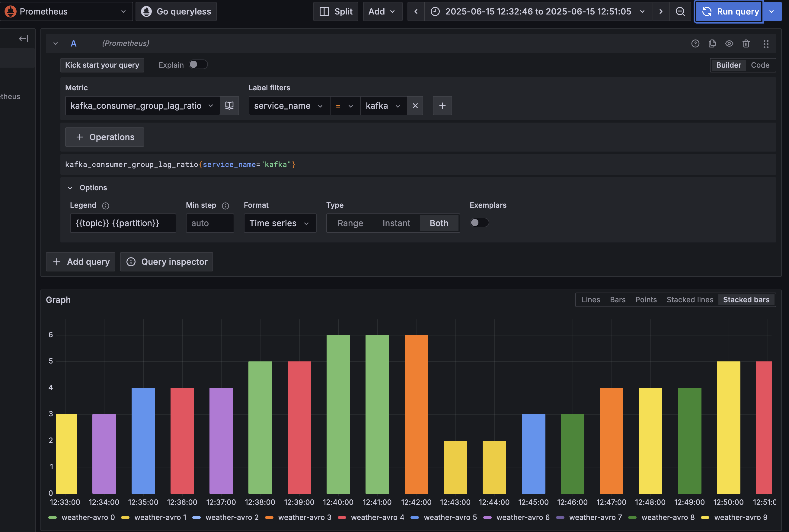Click the Legend input field
This screenshot has height=532, width=789.
click(x=123, y=223)
